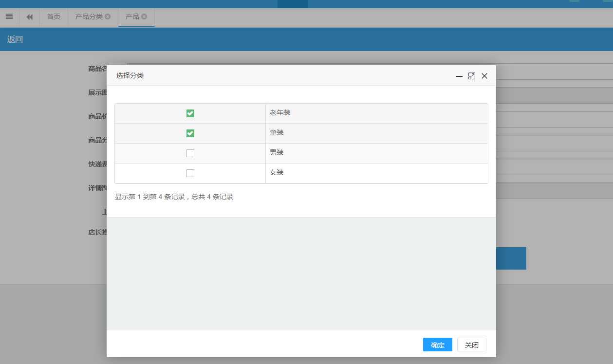The height and width of the screenshot is (364, 613).
Task: Click the 关闭 button
Action: pyautogui.click(x=472, y=345)
